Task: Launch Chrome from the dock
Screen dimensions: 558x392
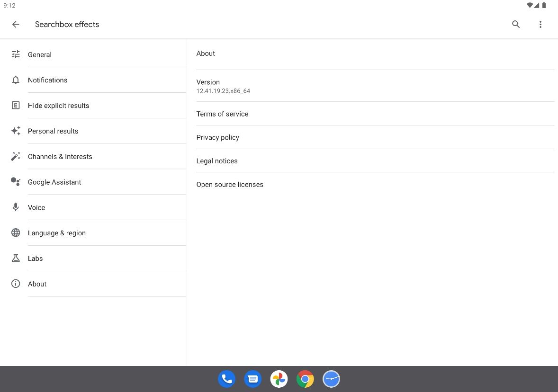Action: pyautogui.click(x=305, y=379)
